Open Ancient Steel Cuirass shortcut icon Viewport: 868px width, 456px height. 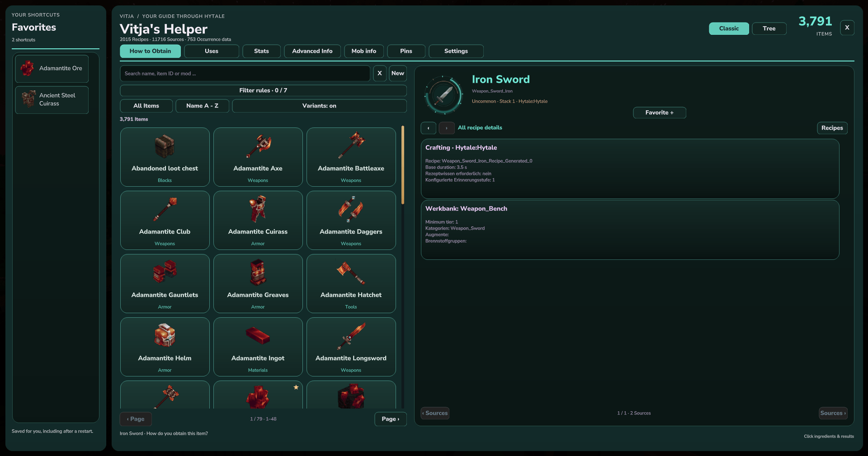tap(28, 99)
